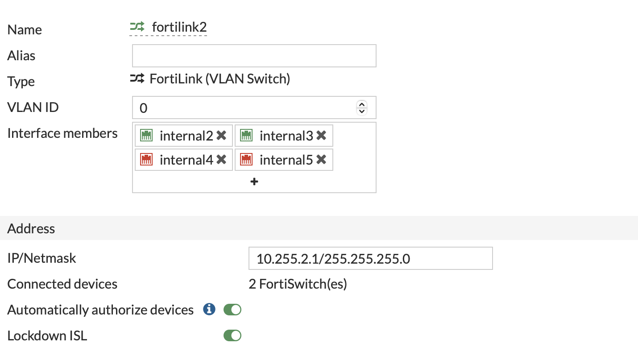This screenshot has height=364, width=638.
Task: Remove internal4 from interface members
Action: (221, 159)
